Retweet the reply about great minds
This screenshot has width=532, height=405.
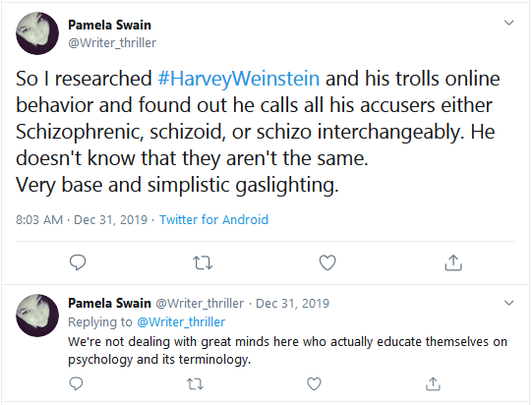tap(195, 384)
